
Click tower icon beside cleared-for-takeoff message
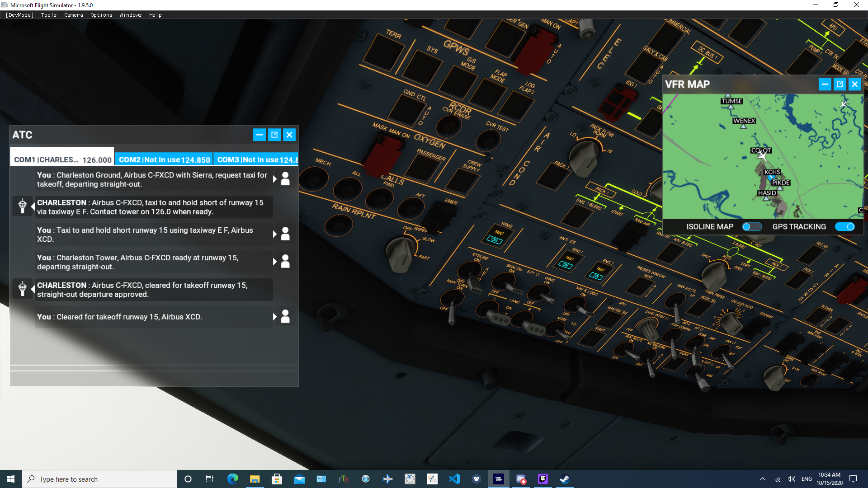[x=22, y=288]
